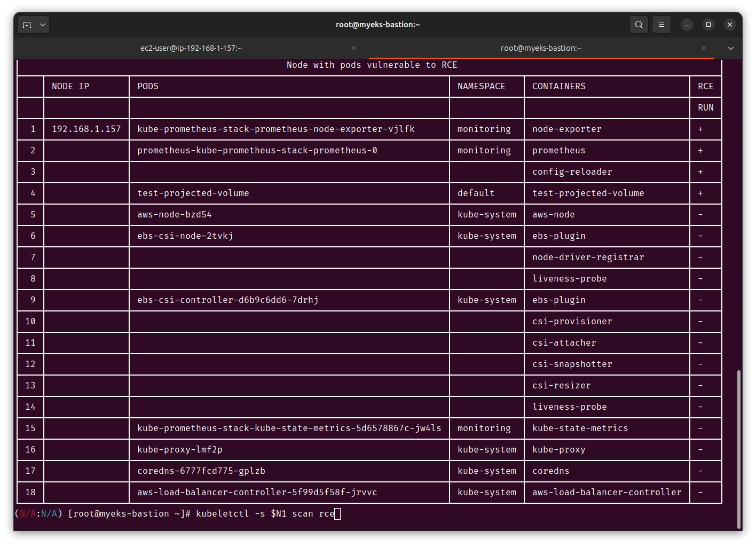Click node IP 192.168.1.157
Viewport: 756px width, 546px height.
[86, 129]
